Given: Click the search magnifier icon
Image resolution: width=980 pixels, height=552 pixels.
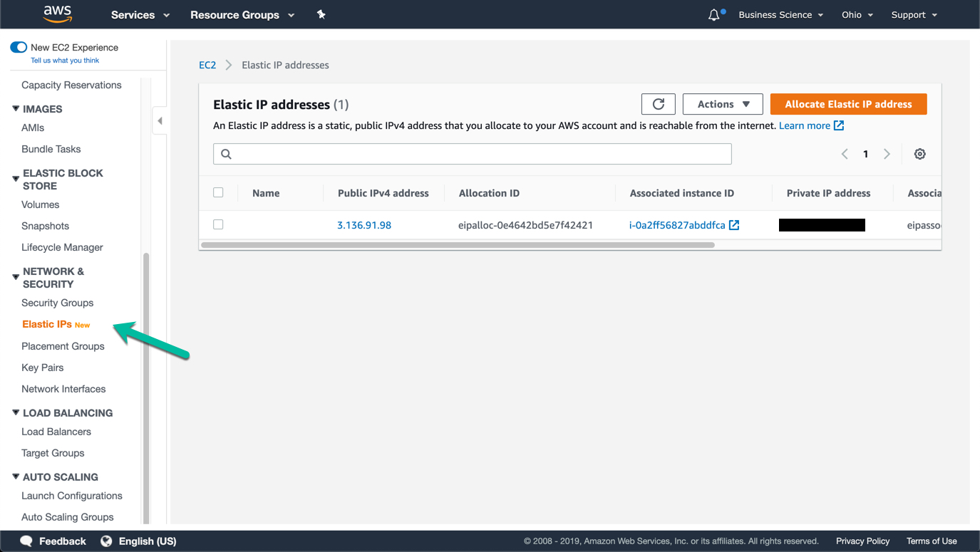Looking at the screenshot, I should coord(226,154).
